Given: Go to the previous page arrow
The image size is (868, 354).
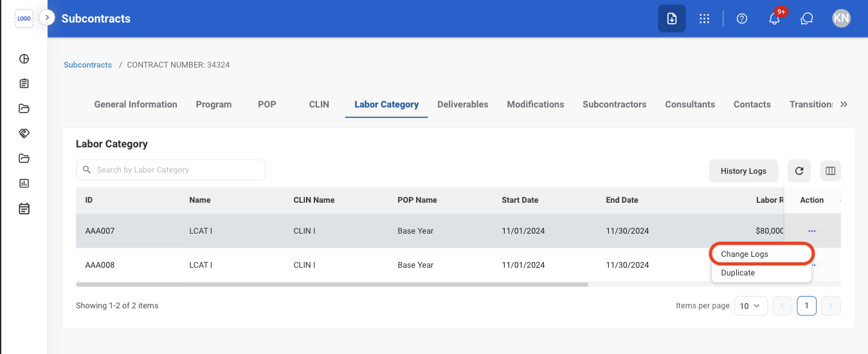Looking at the screenshot, I should point(782,306).
